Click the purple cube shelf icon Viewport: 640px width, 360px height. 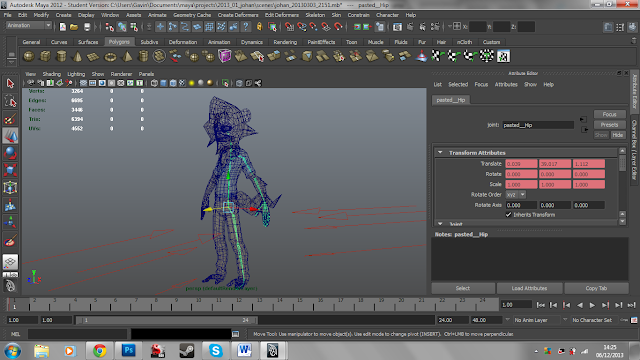point(225,56)
